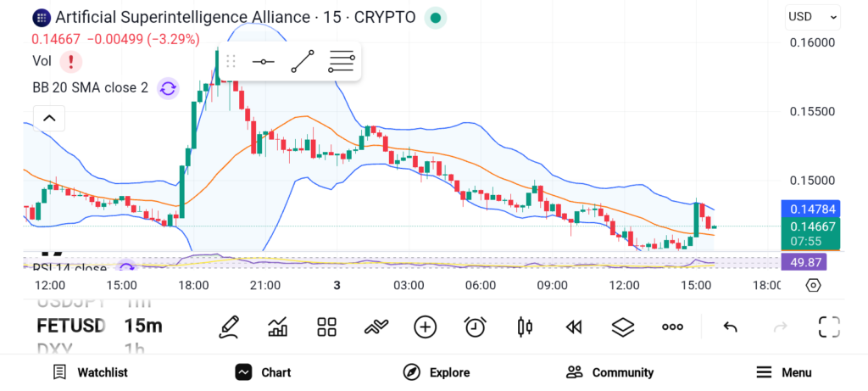The image size is (868, 391).
Task: Collapse the indicator legend with chevron
Action: pyautogui.click(x=48, y=118)
